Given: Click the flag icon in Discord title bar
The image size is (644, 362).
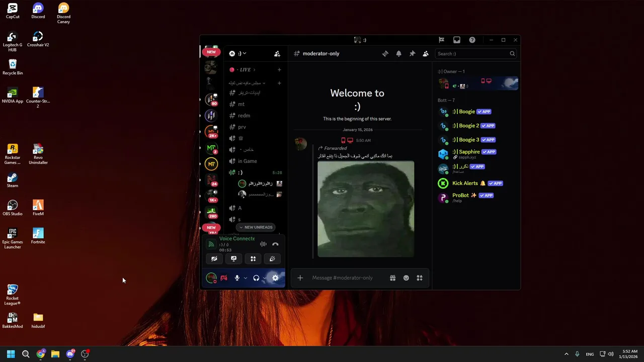Looking at the screenshot, I should [441, 40].
